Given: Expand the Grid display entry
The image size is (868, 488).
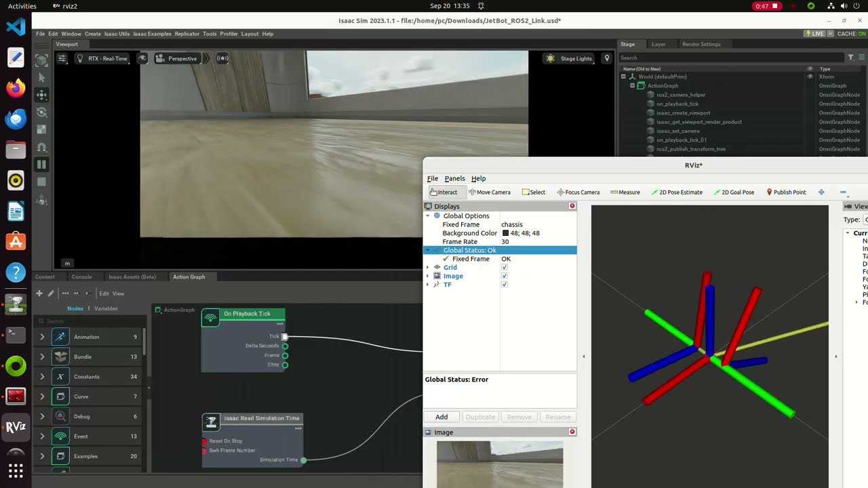Looking at the screenshot, I should click(x=428, y=267).
